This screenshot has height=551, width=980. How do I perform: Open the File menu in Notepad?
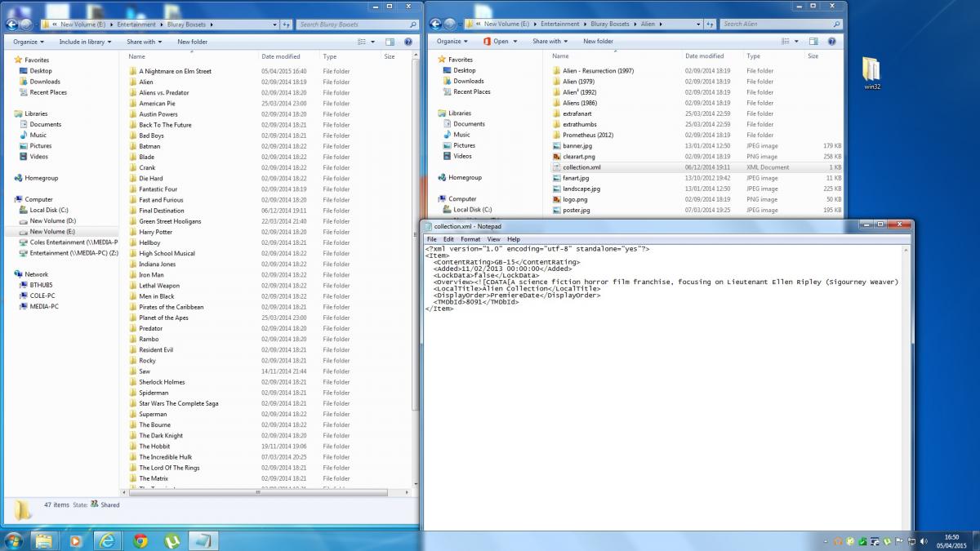point(431,239)
